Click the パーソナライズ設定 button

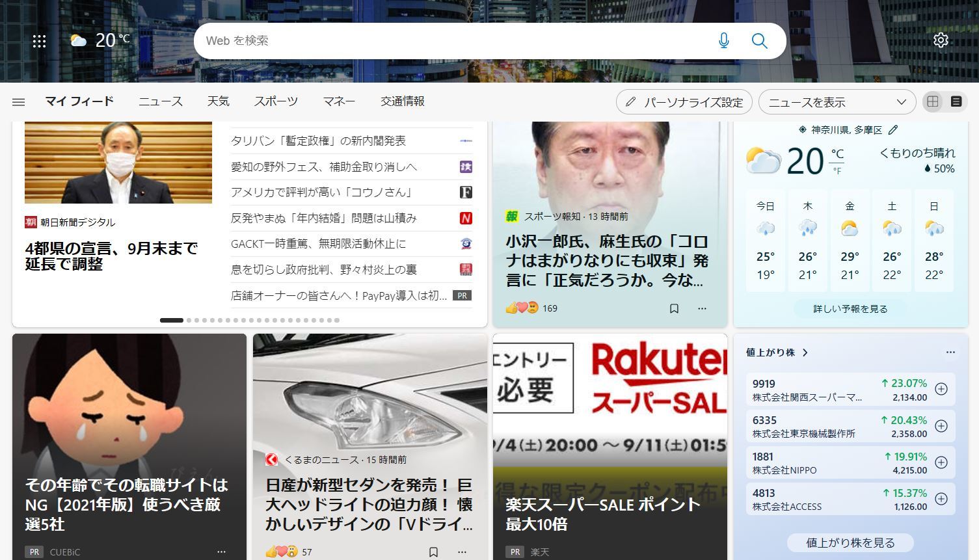(684, 102)
